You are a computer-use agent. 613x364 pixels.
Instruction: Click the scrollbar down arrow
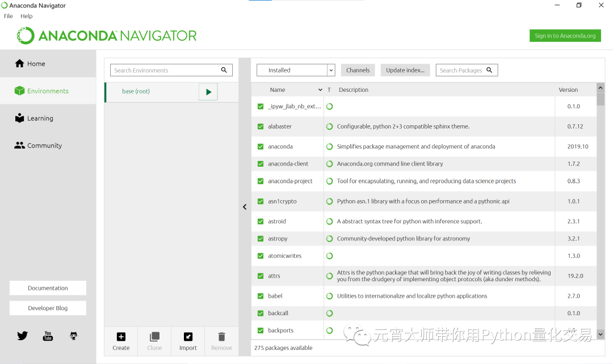pos(601,335)
